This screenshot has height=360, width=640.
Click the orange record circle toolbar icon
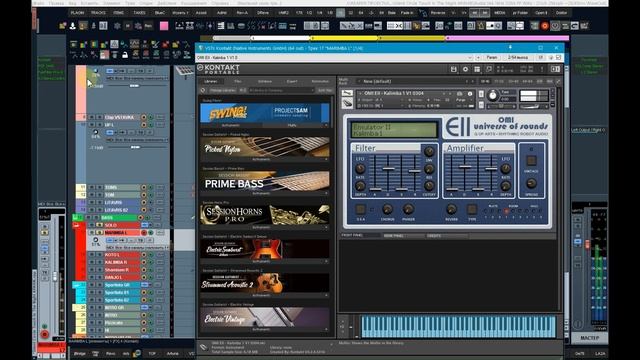click(544, 26)
